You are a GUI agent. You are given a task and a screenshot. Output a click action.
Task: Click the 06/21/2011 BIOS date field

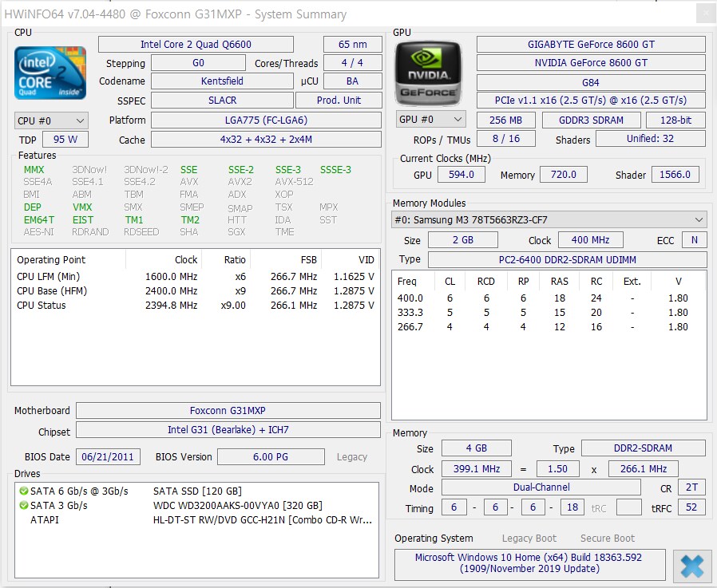(108, 457)
